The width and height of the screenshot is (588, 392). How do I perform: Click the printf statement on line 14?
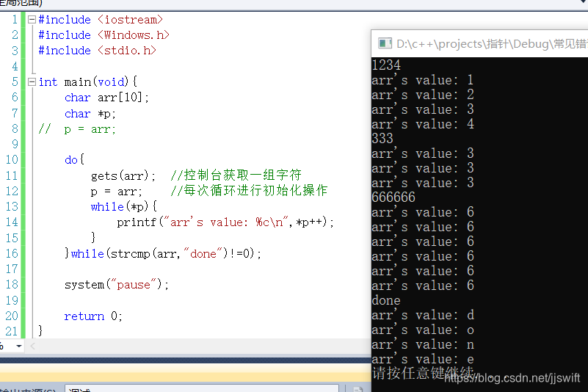[x=225, y=222]
